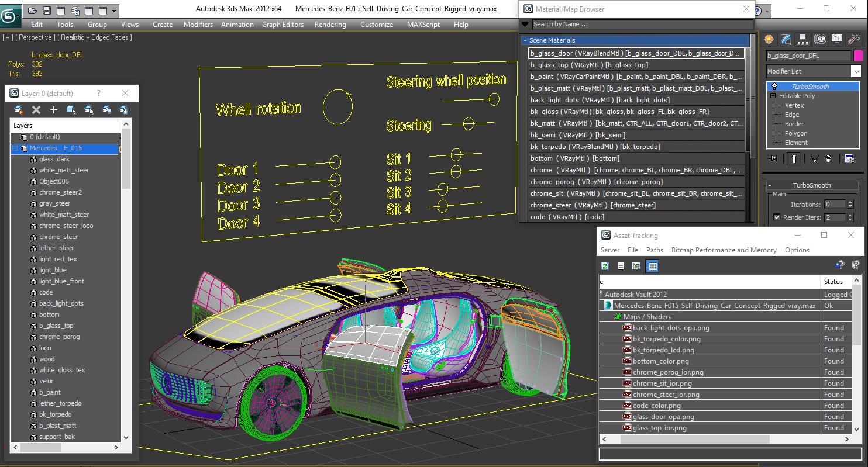Open the Modify command panel tab

coord(786,39)
